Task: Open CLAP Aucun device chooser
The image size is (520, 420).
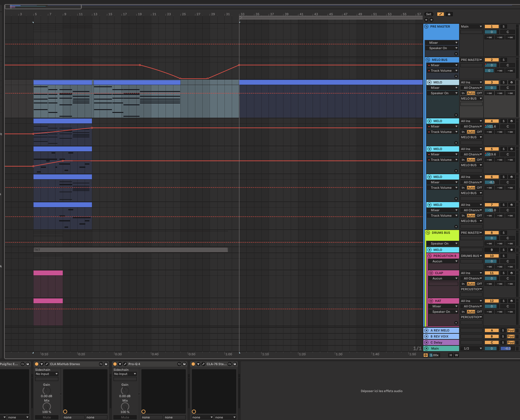Action: (443, 279)
